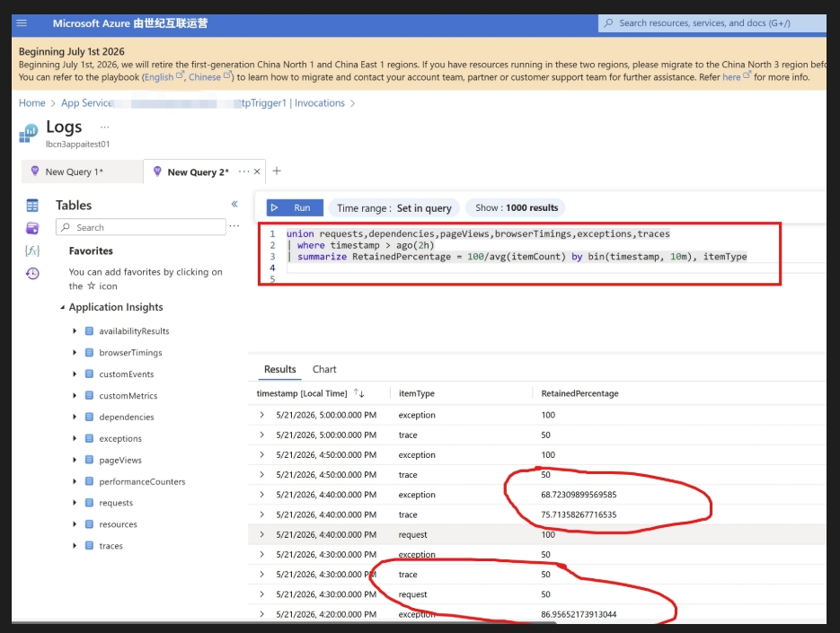Expand resources table node

tap(75, 523)
